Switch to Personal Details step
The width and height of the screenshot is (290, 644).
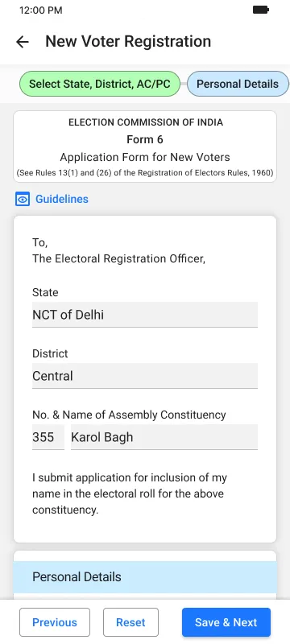click(x=238, y=84)
